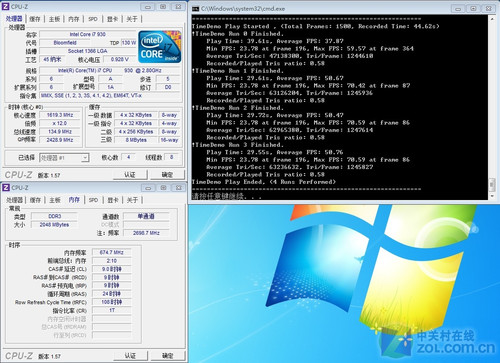Open 内存 tab in the processor window
500x363 pixels.
74,19
